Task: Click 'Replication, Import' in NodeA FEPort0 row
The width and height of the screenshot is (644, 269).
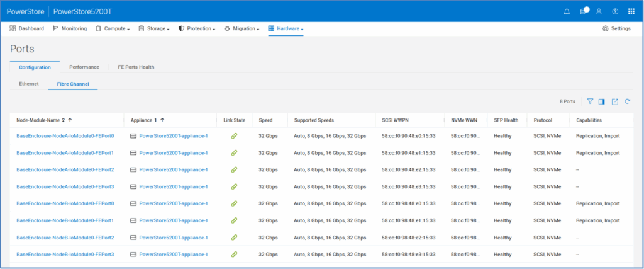Action: pos(598,136)
